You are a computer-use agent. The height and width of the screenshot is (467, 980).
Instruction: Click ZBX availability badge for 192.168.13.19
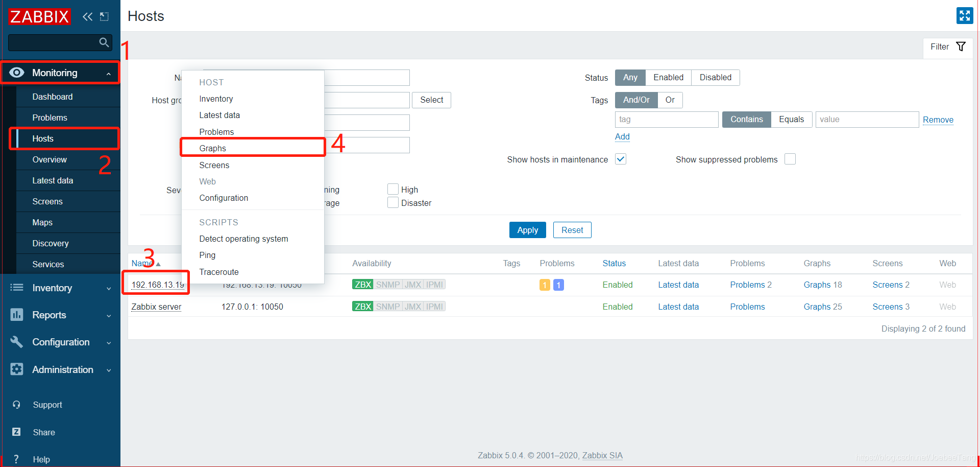(x=363, y=285)
